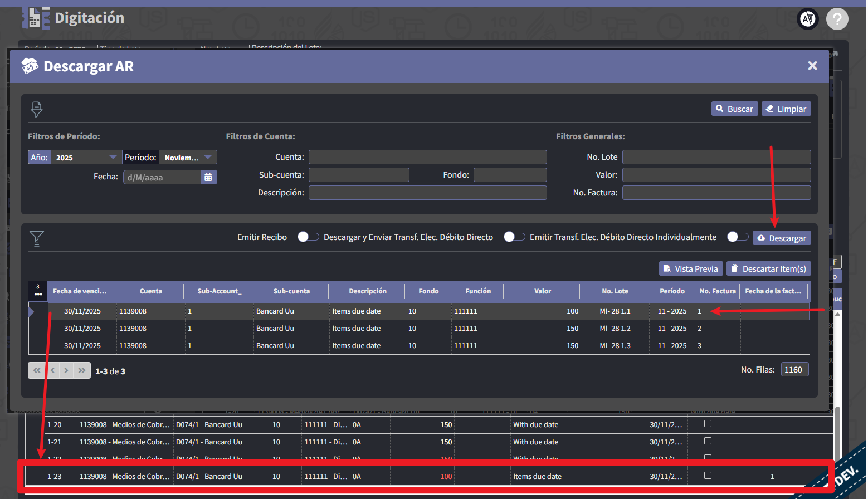The height and width of the screenshot is (499, 868).
Task: Sort by the Cuenta column header
Action: pos(150,291)
